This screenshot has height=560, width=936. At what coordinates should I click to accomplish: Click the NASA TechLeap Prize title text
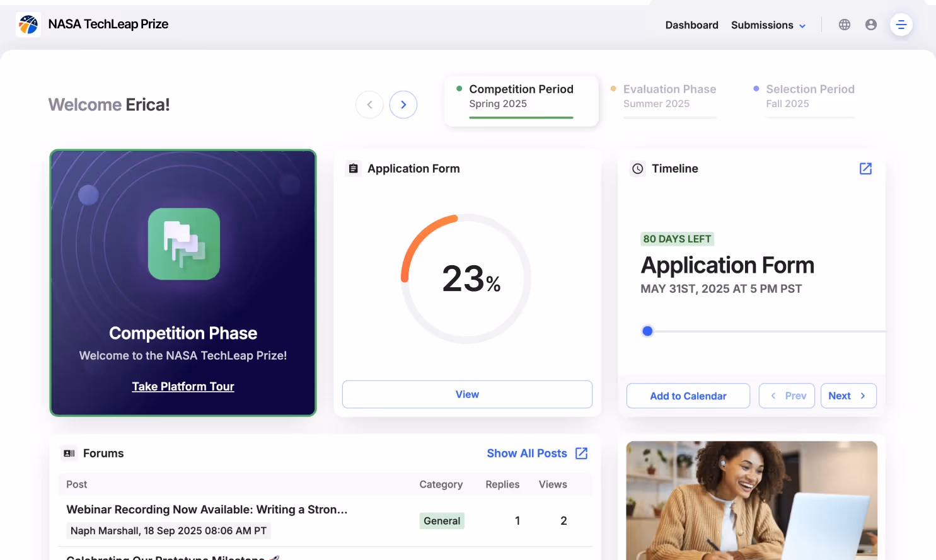tap(108, 24)
